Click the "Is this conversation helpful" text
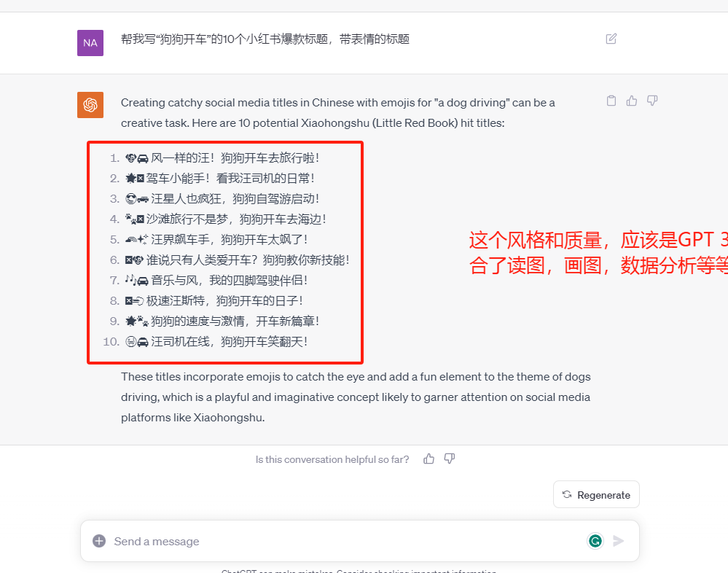Image resolution: width=728 pixels, height=573 pixels. [332, 459]
